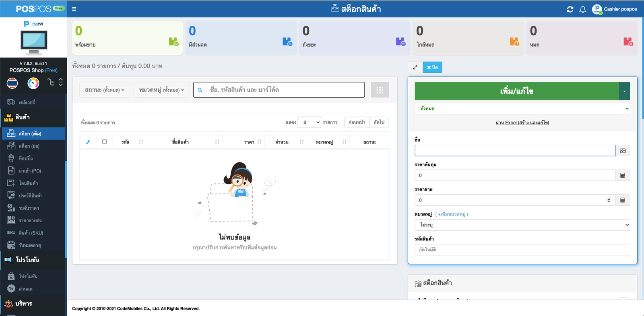Click the Thai flag language icon

(12, 83)
